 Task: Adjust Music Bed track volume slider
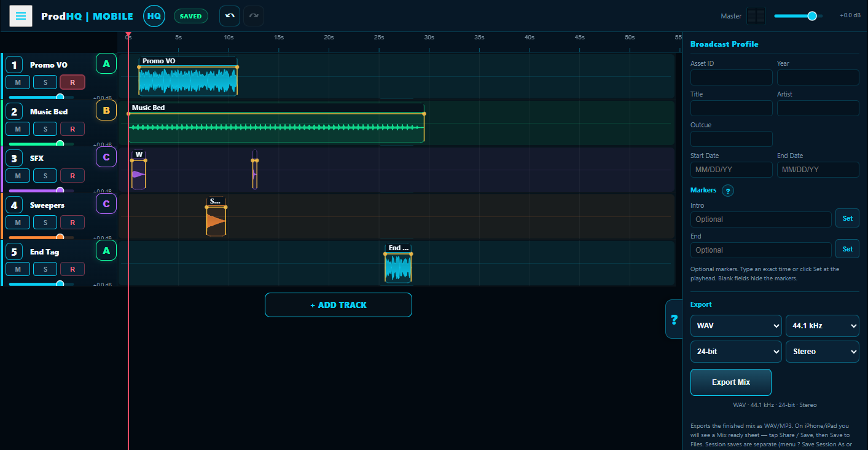[x=41, y=143]
